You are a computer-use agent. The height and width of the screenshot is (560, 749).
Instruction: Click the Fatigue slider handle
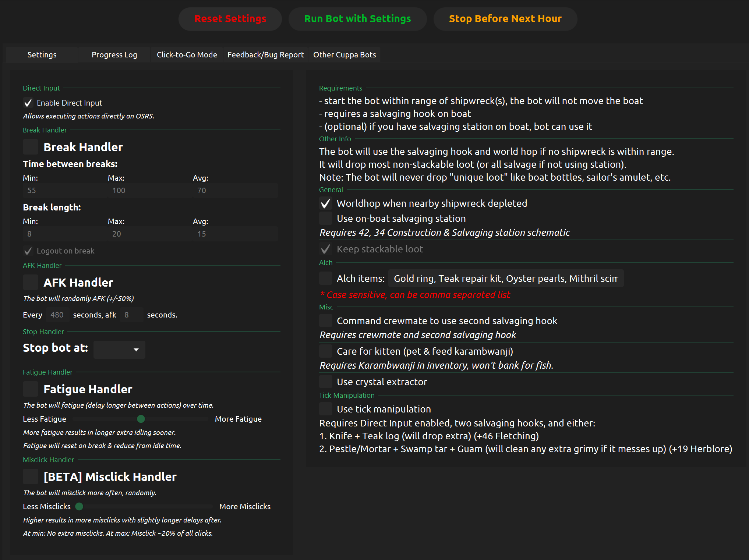pyautogui.click(x=141, y=419)
